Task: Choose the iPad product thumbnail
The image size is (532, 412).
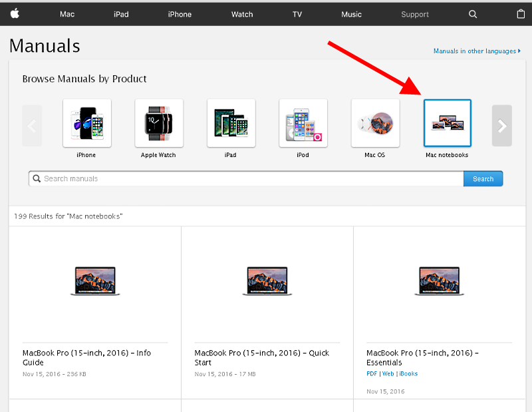Action: point(231,123)
